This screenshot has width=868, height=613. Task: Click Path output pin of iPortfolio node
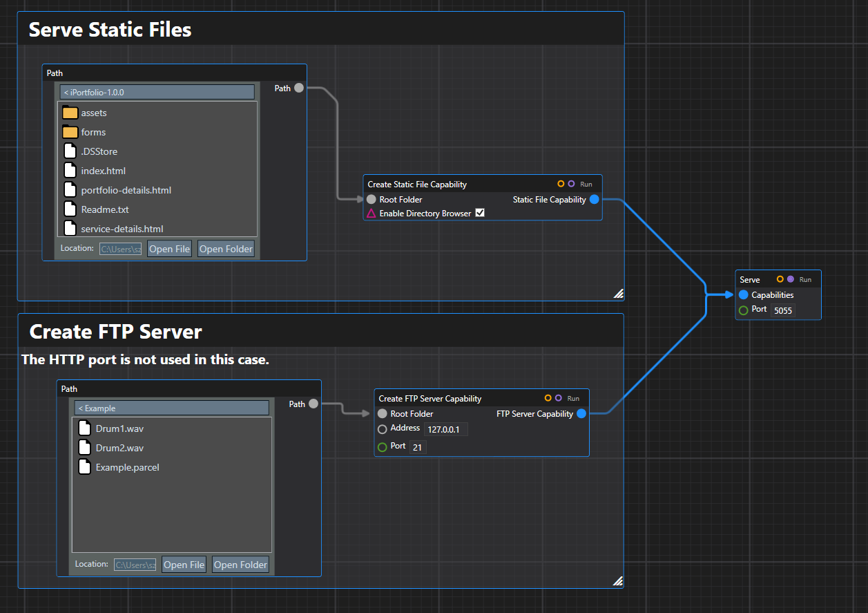coord(299,88)
